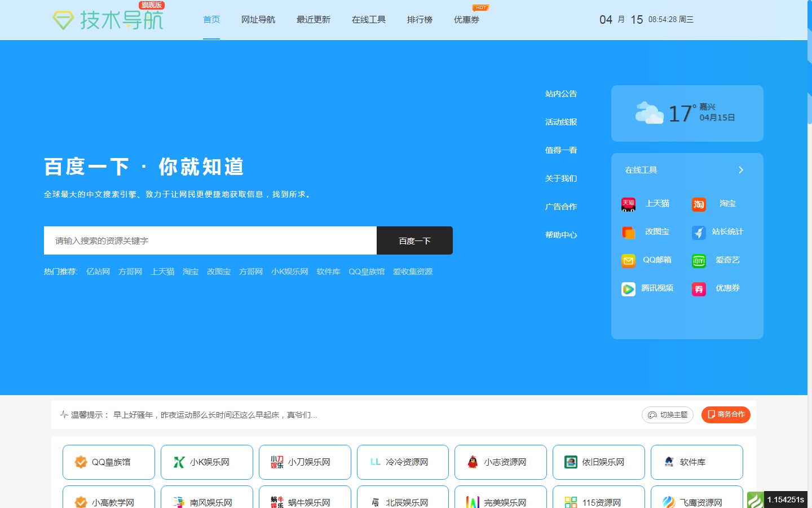Click the 115资源网 grid icon
Screen dimensions: 812x508
click(x=571, y=502)
